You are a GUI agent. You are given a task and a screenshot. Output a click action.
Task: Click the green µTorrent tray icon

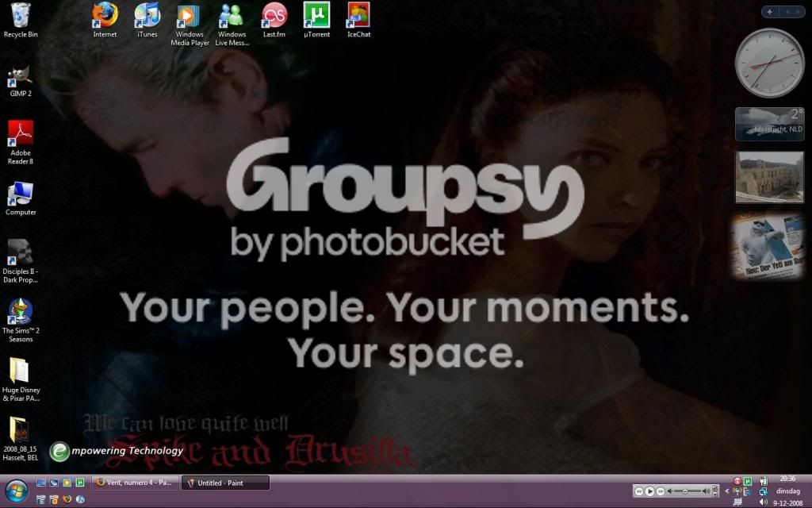tap(748, 482)
